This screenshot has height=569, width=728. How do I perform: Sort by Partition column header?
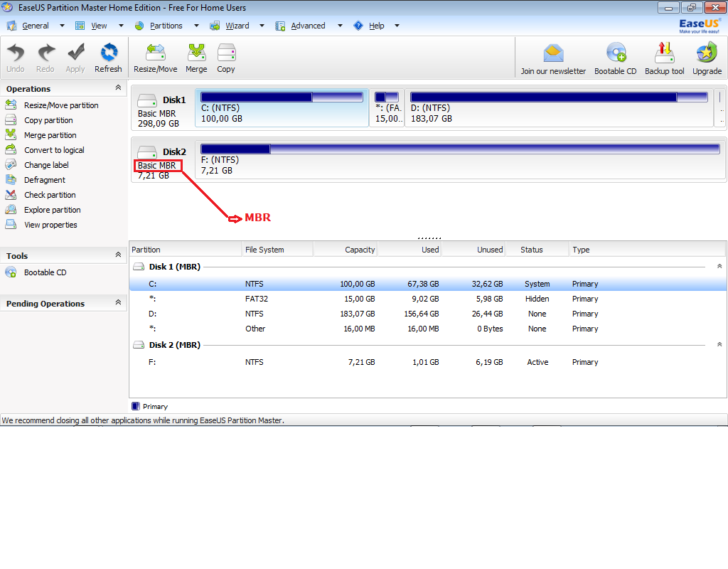pyautogui.click(x=186, y=250)
